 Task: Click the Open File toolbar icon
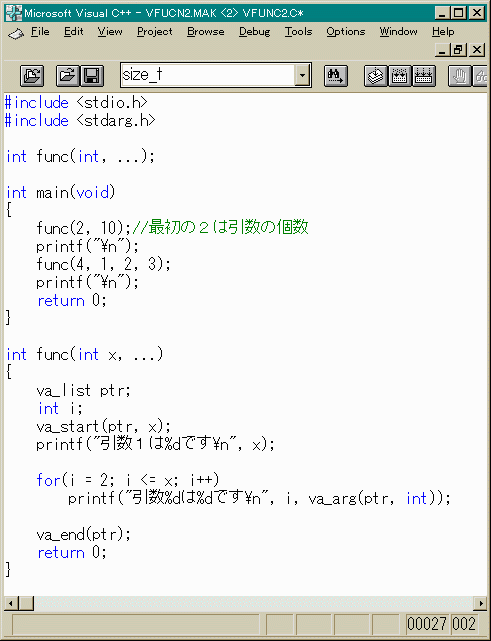click(x=67, y=76)
